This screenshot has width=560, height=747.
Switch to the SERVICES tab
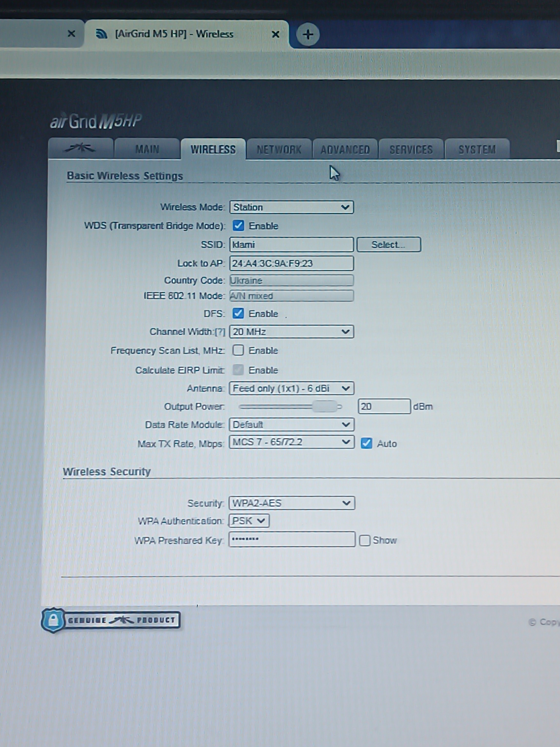(x=411, y=149)
